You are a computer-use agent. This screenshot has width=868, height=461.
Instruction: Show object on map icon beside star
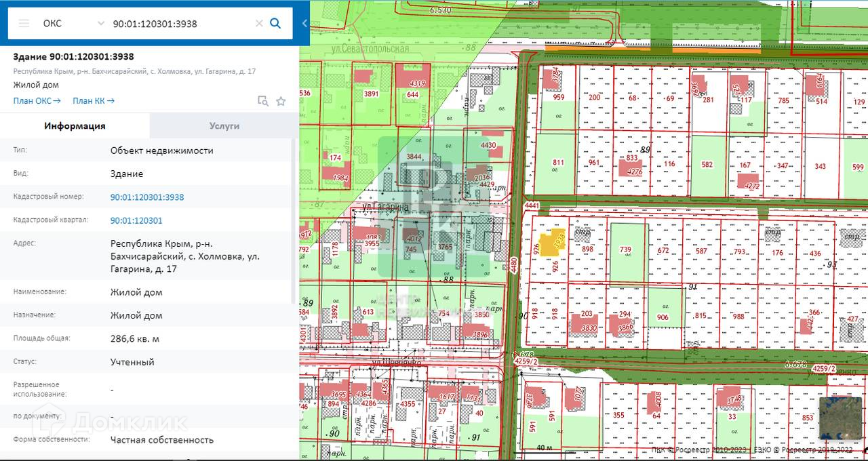click(263, 101)
